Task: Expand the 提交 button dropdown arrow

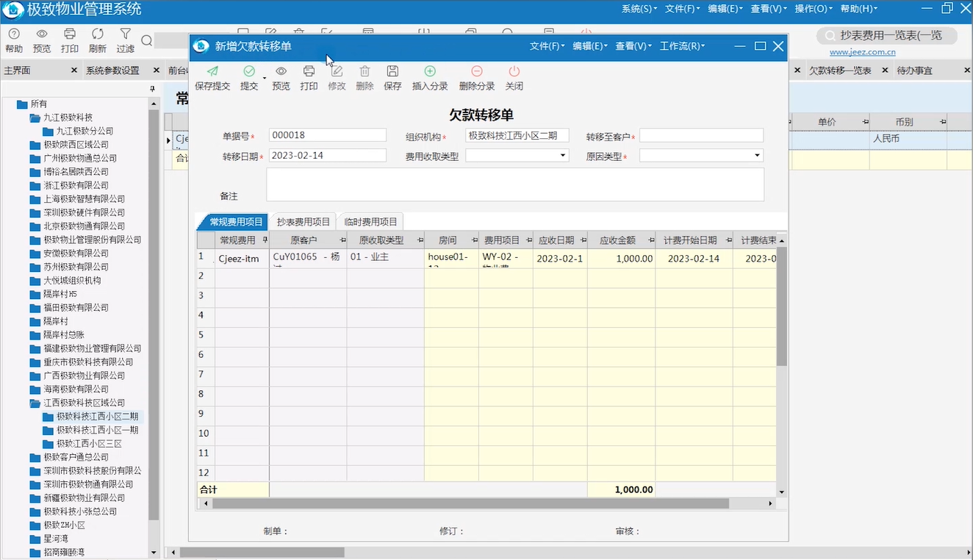Action: pyautogui.click(x=265, y=78)
